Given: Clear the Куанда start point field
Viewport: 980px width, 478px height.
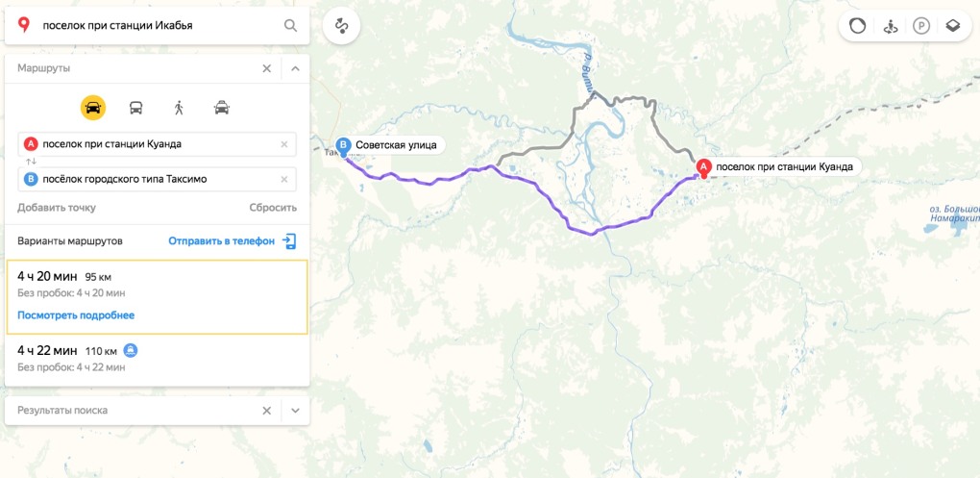Looking at the screenshot, I should pos(284,144).
